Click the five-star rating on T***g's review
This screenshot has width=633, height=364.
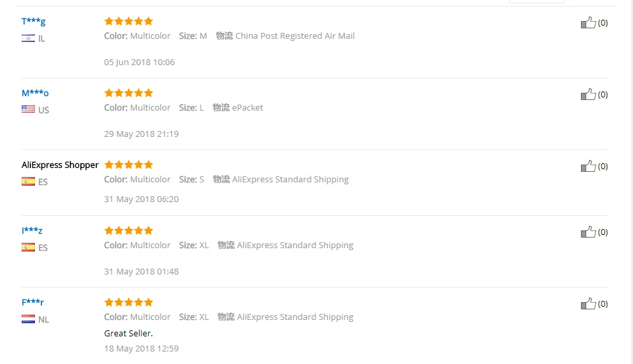click(x=129, y=21)
